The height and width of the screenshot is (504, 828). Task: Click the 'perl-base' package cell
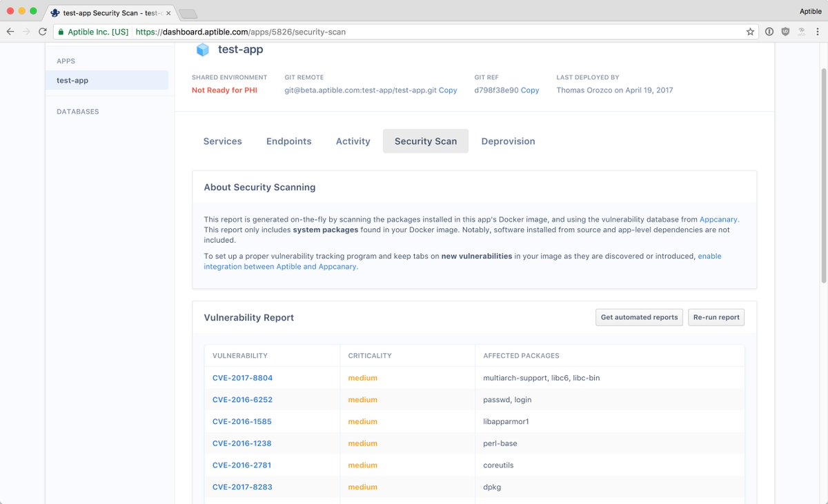coord(500,443)
